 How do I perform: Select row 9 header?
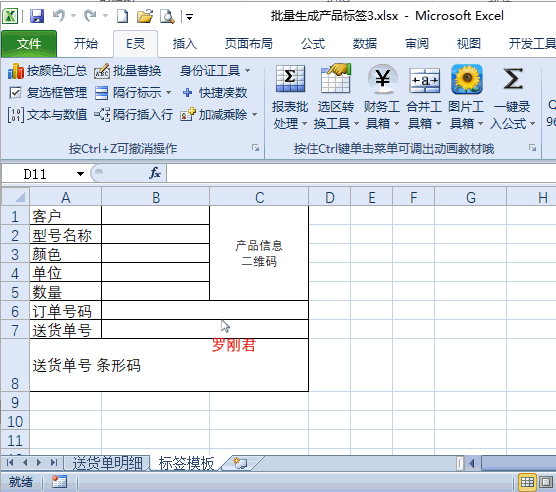point(15,402)
